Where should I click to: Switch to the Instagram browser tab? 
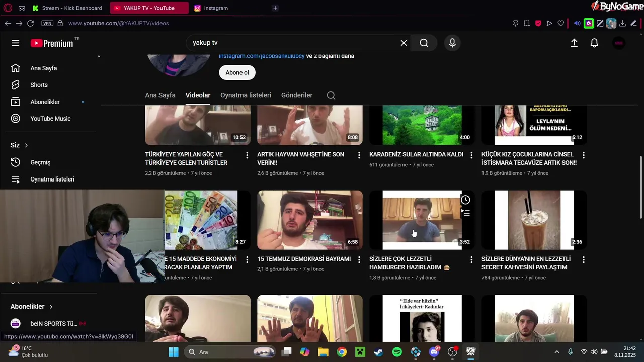click(x=226, y=8)
